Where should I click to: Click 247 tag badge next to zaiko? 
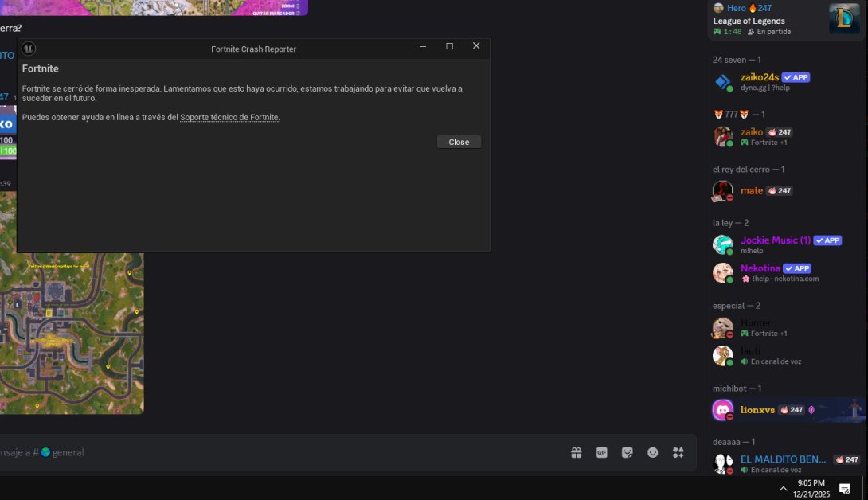(780, 132)
